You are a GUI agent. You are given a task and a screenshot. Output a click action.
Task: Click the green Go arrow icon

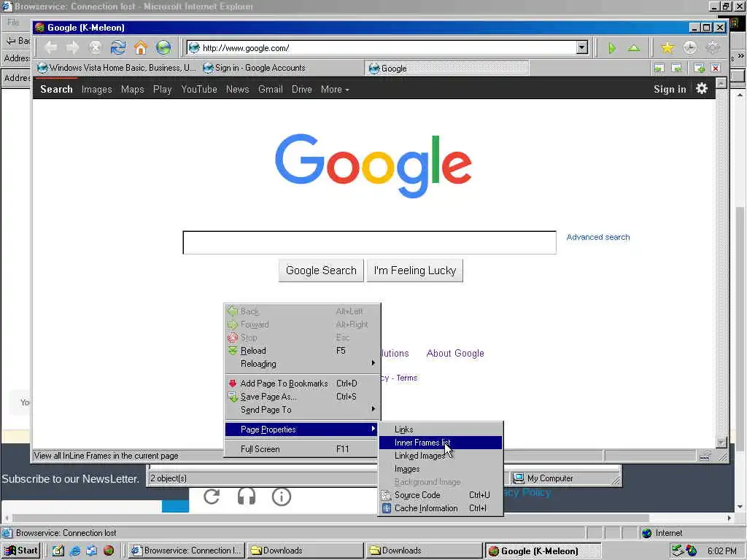click(x=612, y=48)
